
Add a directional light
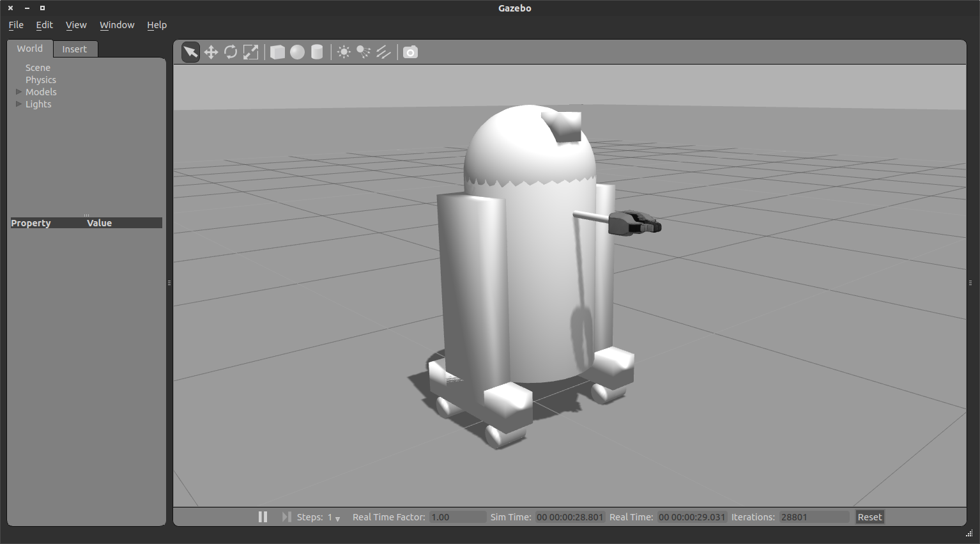[383, 52]
